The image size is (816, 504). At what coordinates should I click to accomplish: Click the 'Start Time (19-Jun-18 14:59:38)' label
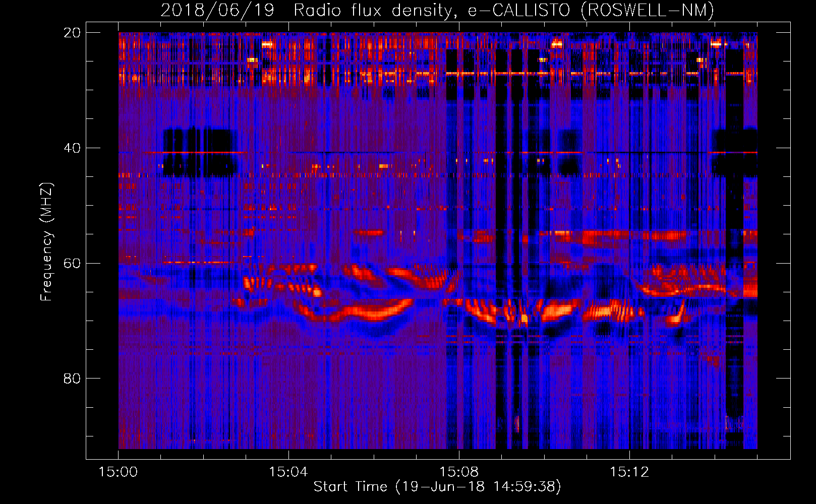point(437,487)
